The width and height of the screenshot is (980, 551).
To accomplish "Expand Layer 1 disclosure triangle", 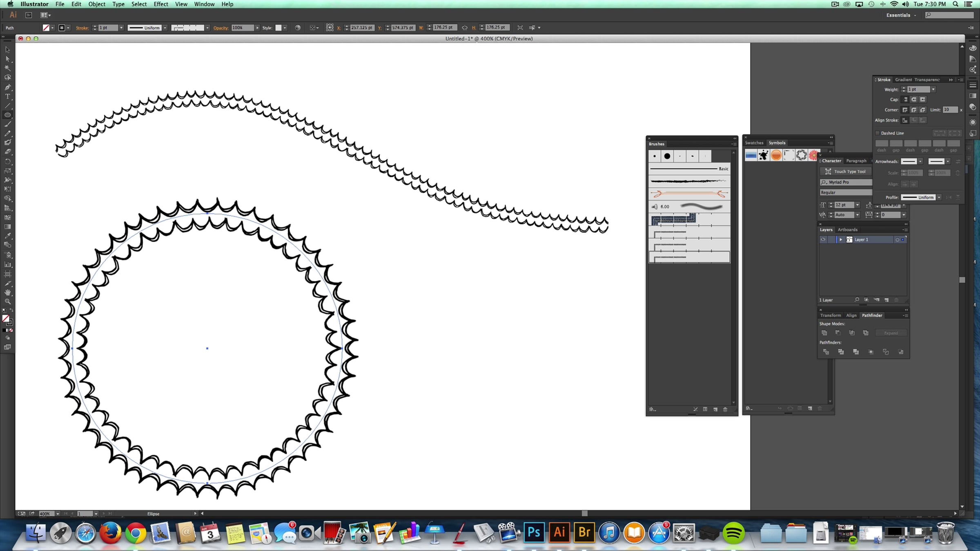I will pos(841,240).
